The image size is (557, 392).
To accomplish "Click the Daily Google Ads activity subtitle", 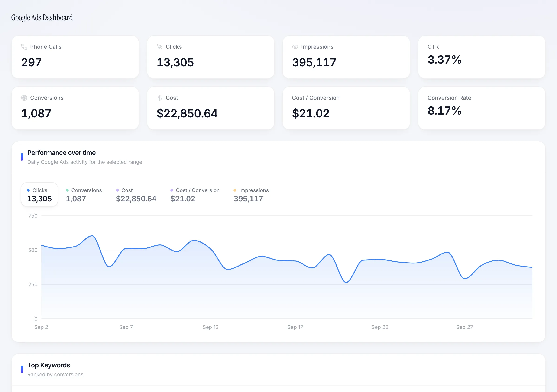I will point(85,162).
